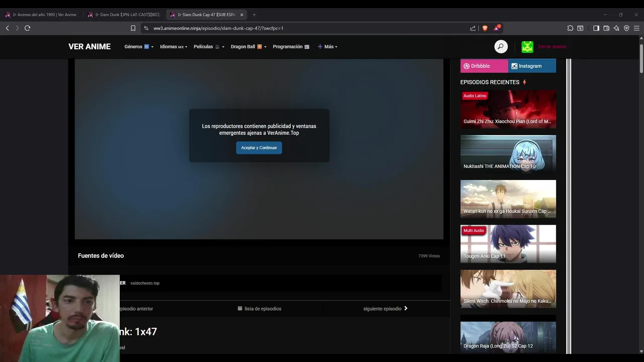Open the browser hamburger menu

[x=636, y=28]
